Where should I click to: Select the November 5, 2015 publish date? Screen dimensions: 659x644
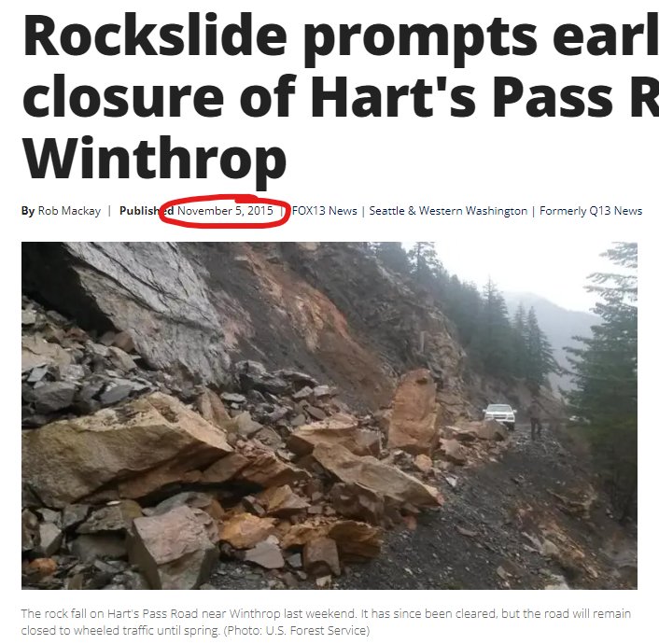pyautogui.click(x=225, y=211)
